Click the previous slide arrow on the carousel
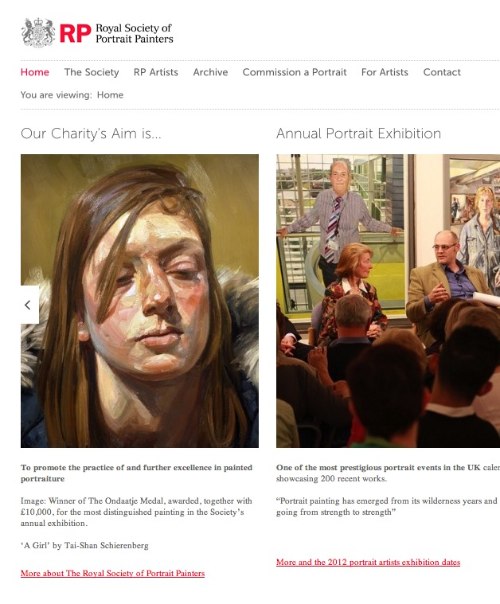500x604 pixels. [x=29, y=305]
